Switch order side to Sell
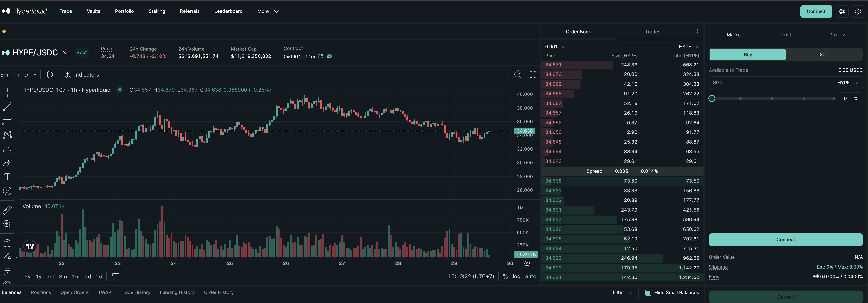Screen dimensions: 868x303 (x=823, y=54)
